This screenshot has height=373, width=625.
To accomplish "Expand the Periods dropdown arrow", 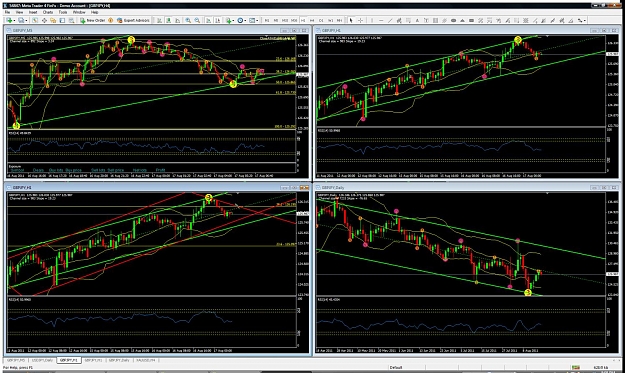I will tap(245, 20).
